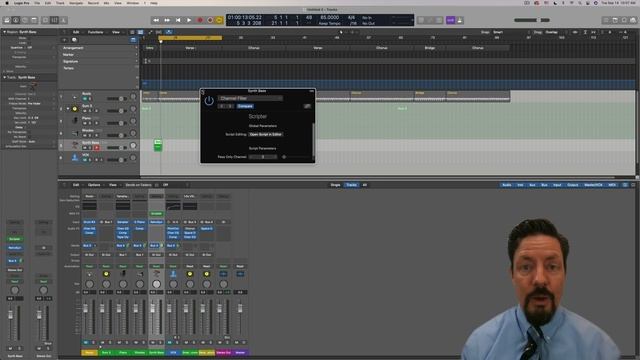Select the Tracks mixer view tab
The width and height of the screenshot is (640, 360).
pos(351,185)
